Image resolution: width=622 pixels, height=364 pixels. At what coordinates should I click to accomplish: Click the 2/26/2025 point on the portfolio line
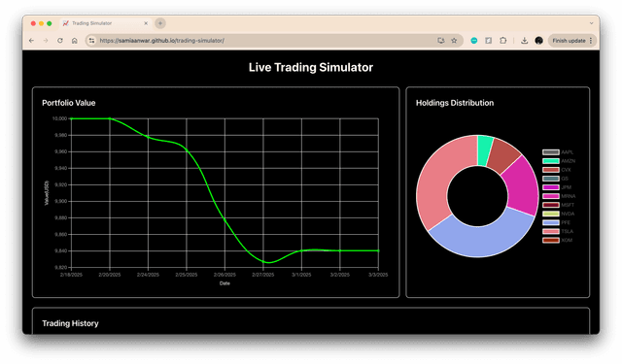tap(225, 219)
